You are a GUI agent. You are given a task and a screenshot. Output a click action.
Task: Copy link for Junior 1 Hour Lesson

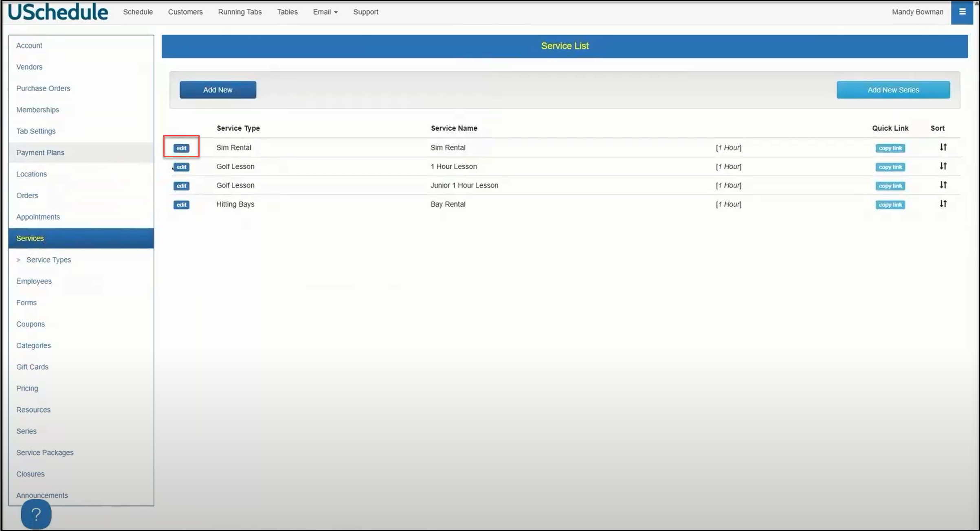click(890, 186)
